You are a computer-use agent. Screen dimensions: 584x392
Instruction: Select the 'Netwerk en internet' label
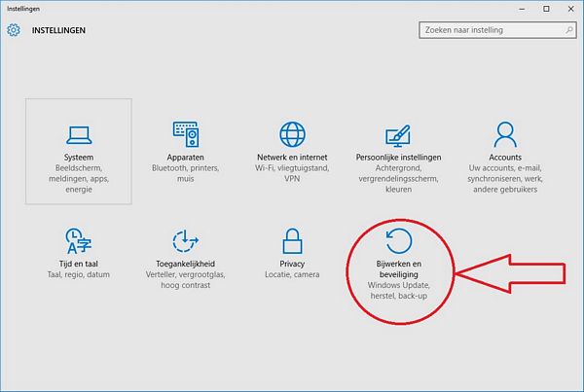pyautogui.click(x=292, y=158)
